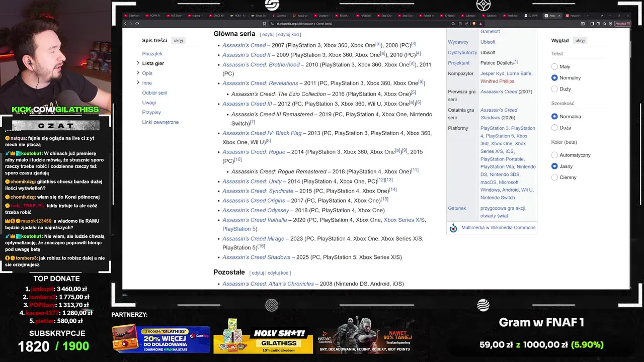Open Xbox Series X/S link in Valhalla row
Image resolution: width=644 pixels, height=362 pixels.
click(404, 220)
